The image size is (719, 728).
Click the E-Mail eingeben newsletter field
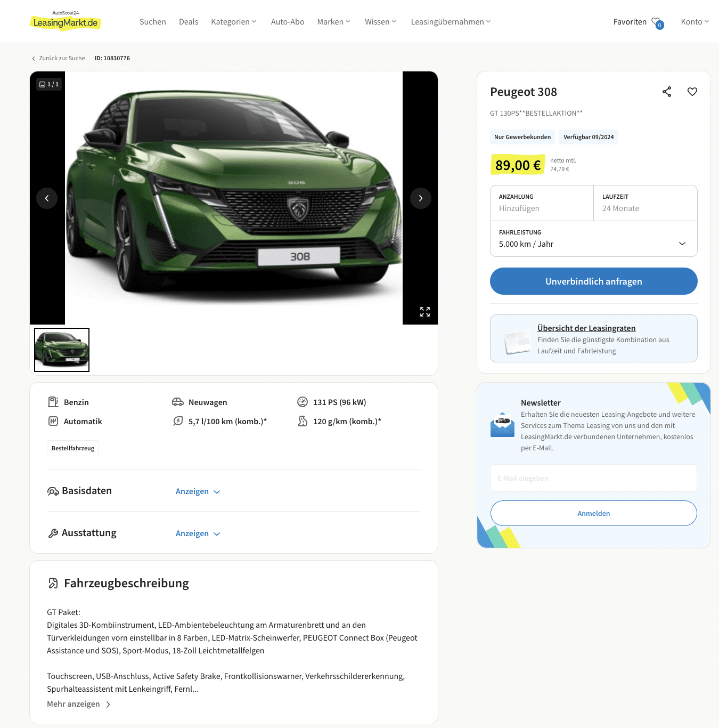coord(593,478)
